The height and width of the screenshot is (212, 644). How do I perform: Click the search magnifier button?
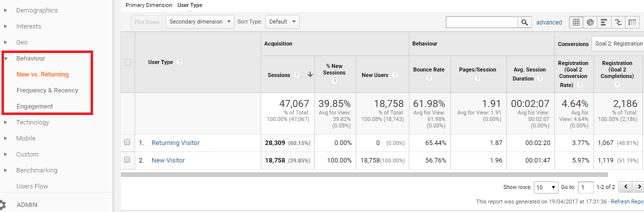[x=524, y=22]
